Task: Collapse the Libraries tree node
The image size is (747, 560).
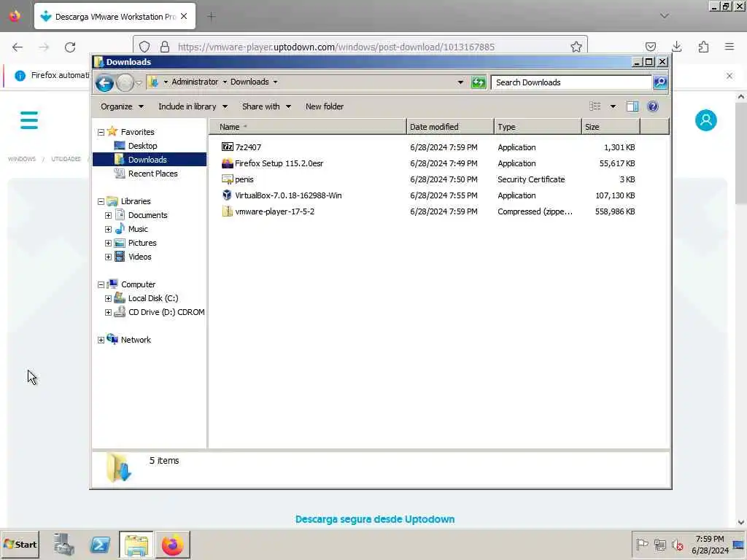Action: [101, 201]
